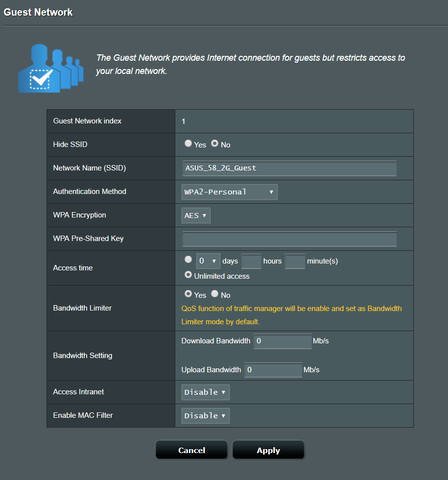Viewport: 448px width, 480px height.
Task: Focus the Network Name (SSID) field
Action: point(289,168)
